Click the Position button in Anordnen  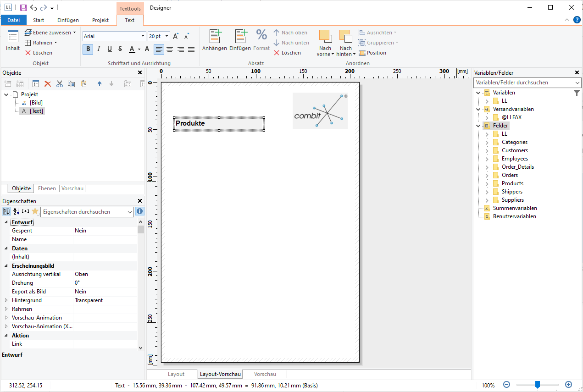pyautogui.click(x=372, y=53)
